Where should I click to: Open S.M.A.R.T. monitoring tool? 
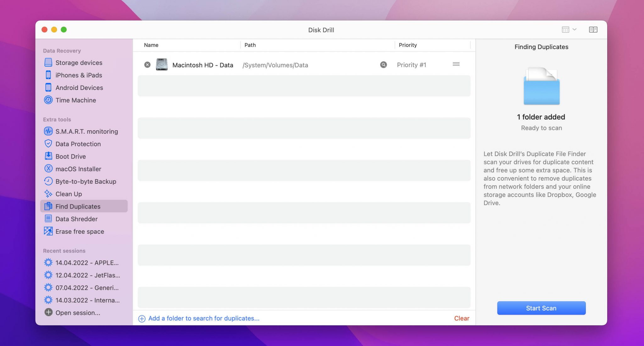tap(87, 131)
